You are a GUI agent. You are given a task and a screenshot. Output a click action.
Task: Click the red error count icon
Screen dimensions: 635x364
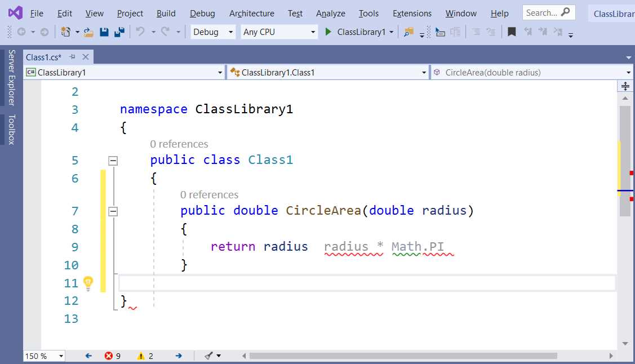pyautogui.click(x=109, y=356)
